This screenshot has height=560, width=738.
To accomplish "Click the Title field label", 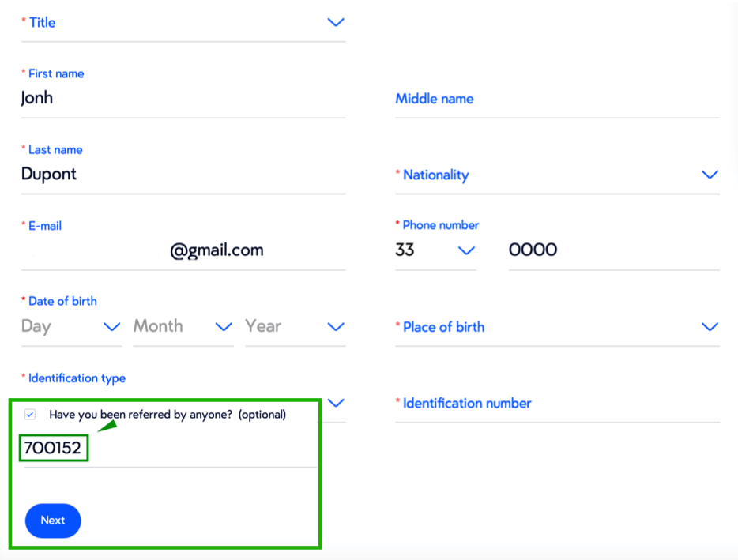I will point(42,22).
